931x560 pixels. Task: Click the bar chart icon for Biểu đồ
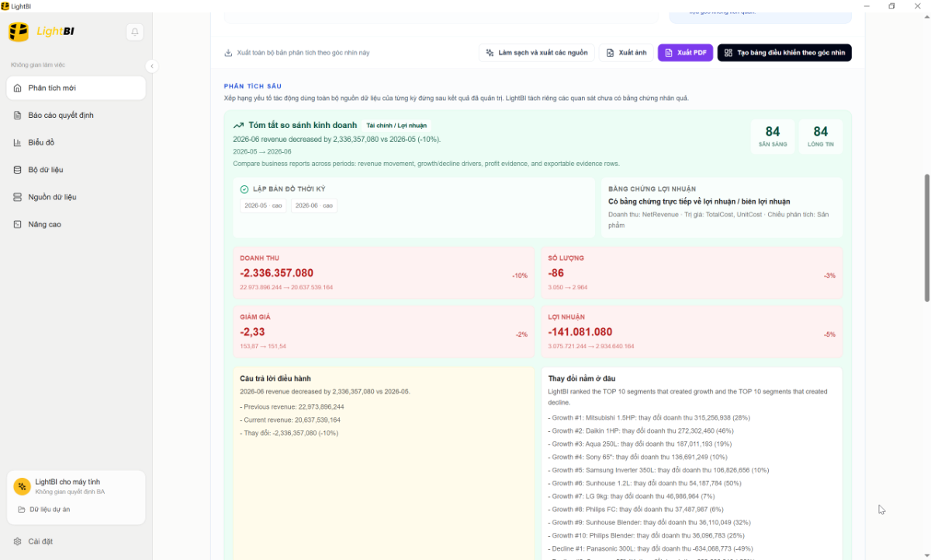[x=18, y=143]
